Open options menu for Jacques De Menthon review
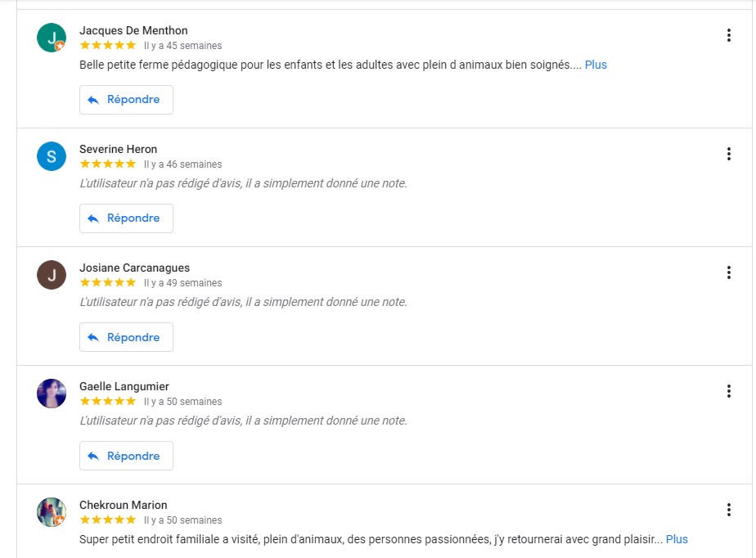The width and height of the screenshot is (756, 558). (728, 35)
